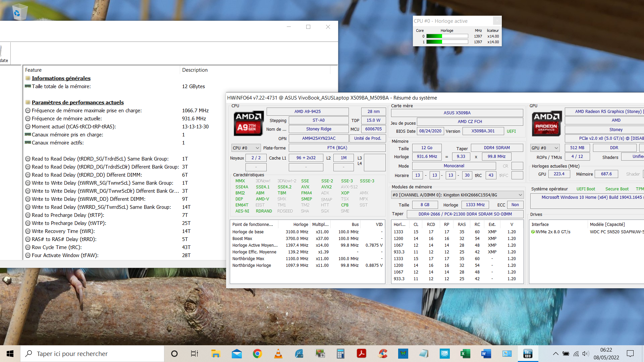The width and height of the screenshot is (644, 362).
Task: Open the Mail app on the taskbar
Action: (x=236, y=354)
